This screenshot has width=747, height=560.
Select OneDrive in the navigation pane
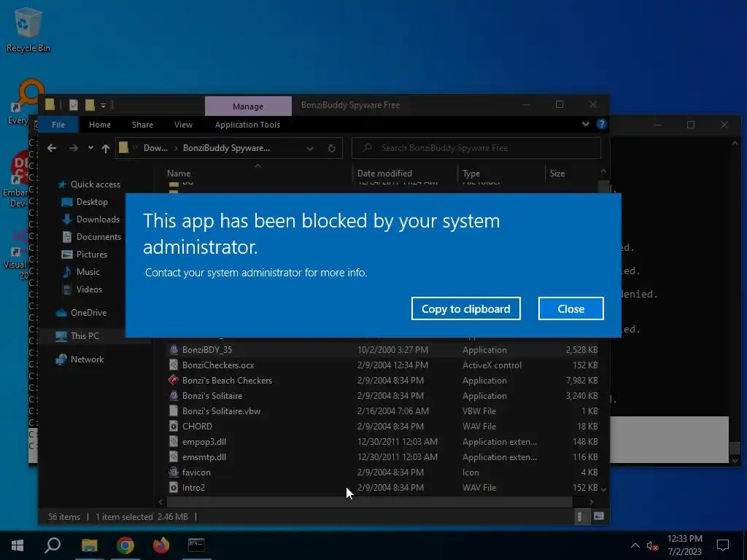(x=88, y=312)
